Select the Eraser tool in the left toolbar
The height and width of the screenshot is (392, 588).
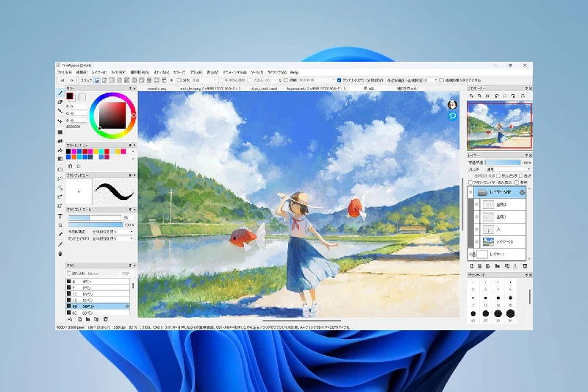tap(60, 103)
